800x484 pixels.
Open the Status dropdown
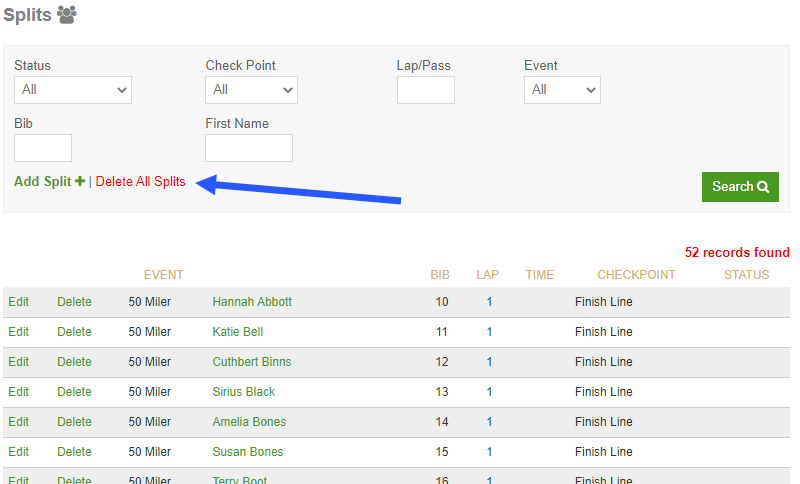73,90
